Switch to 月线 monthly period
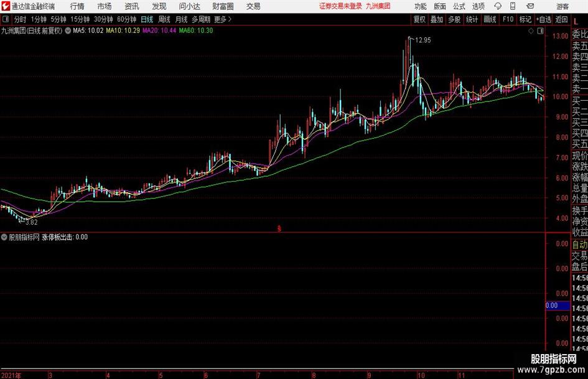This screenshot has height=379, width=588. click(182, 19)
